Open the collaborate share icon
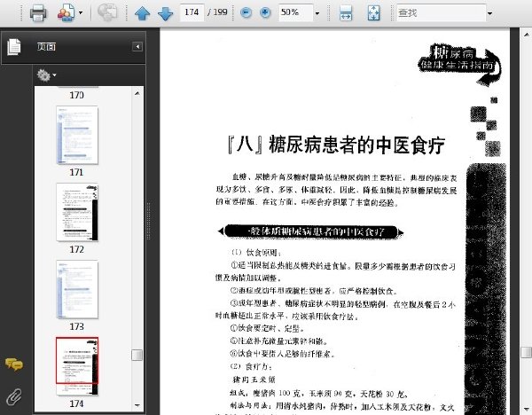The width and height of the screenshot is (532, 415). pos(66,13)
